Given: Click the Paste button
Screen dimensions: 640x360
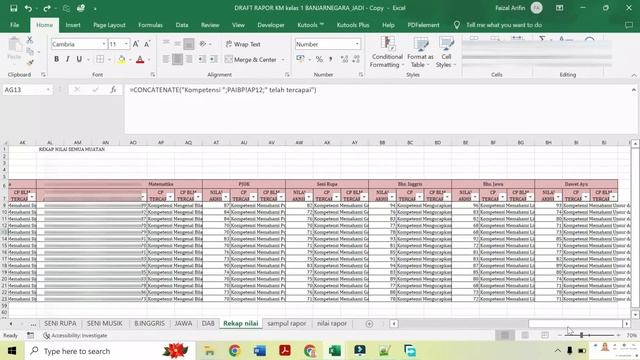Looking at the screenshot, I should (14, 49).
